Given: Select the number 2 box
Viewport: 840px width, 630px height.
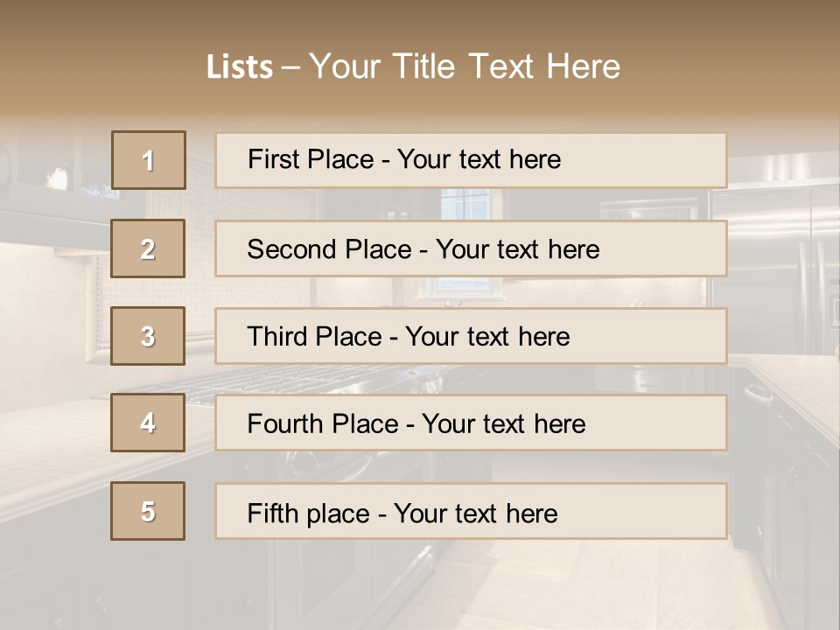Looking at the screenshot, I should 148,248.
